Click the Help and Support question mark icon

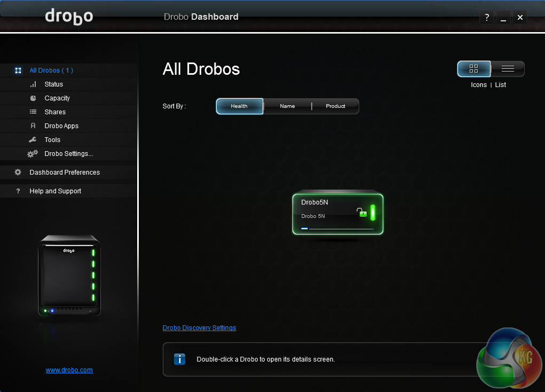click(x=18, y=191)
